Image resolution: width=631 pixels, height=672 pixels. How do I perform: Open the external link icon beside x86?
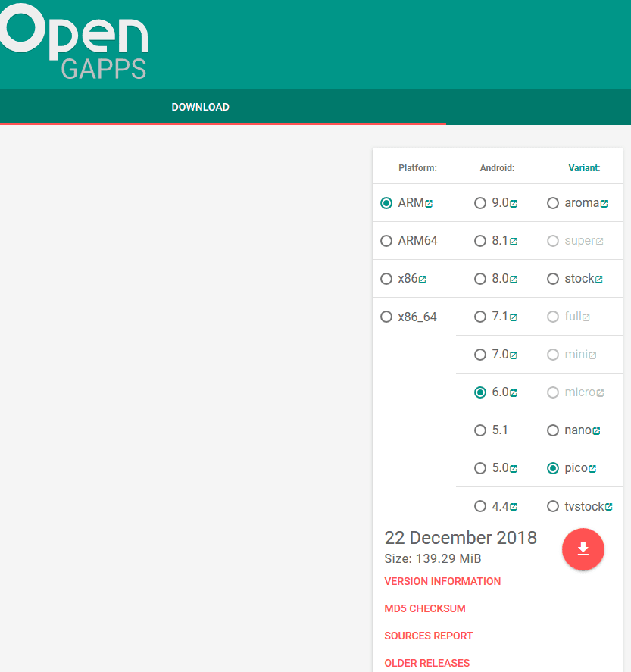coord(423,280)
